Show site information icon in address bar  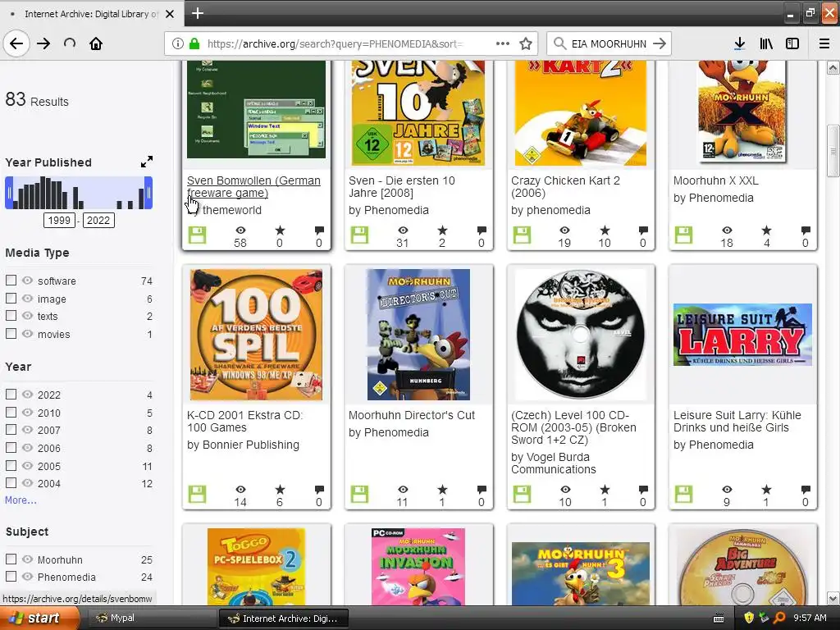[178, 44]
